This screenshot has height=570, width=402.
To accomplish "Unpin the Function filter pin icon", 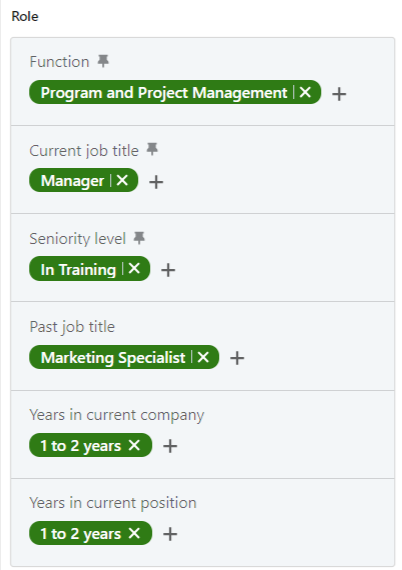I will [x=103, y=61].
